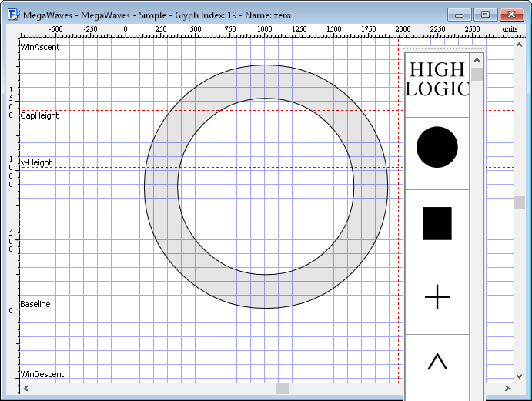The width and height of the screenshot is (532, 401).
Task: Click the sample panel scrollbar thumb
Action: (x=477, y=74)
